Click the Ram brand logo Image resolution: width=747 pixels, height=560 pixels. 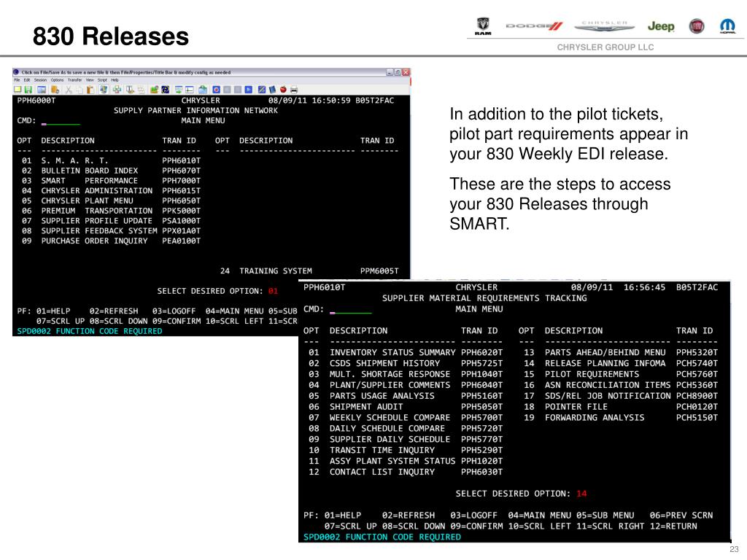coord(483,26)
